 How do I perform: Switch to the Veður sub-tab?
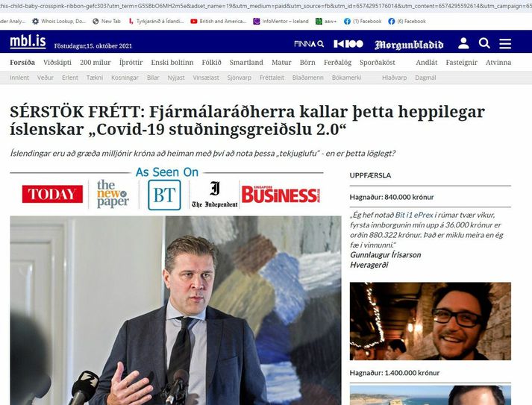(46, 78)
